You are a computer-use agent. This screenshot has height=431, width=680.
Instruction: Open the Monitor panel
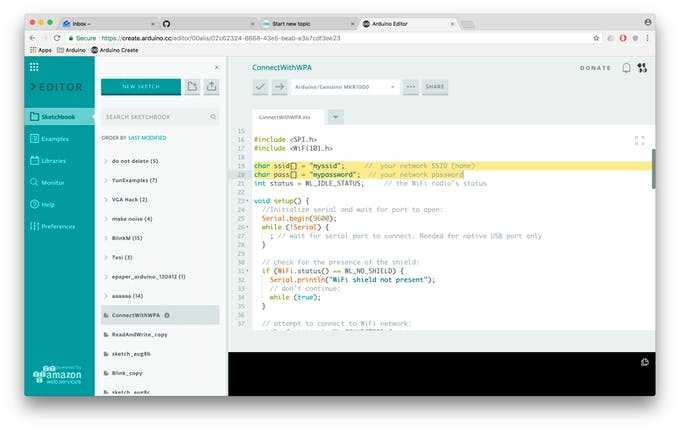(52, 182)
